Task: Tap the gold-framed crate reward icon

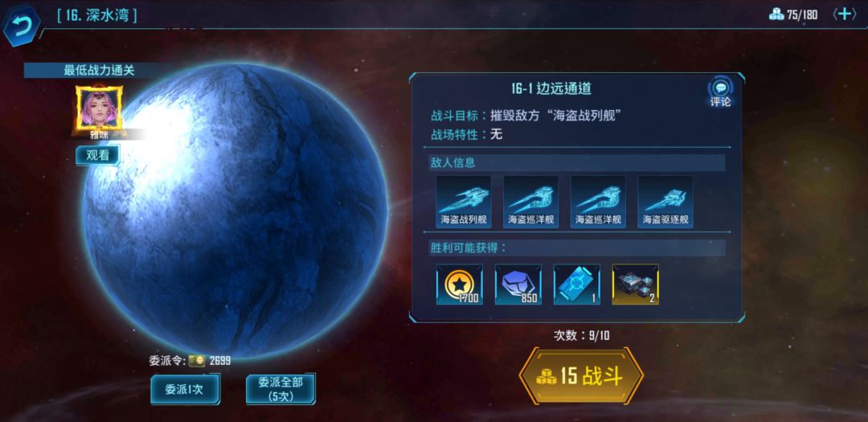Action: tap(636, 284)
